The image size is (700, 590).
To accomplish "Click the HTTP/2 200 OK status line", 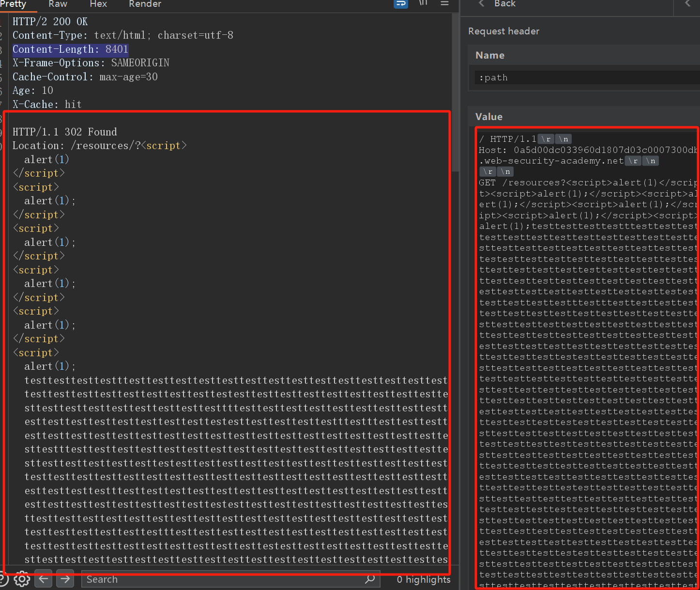I will click(x=50, y=22).
